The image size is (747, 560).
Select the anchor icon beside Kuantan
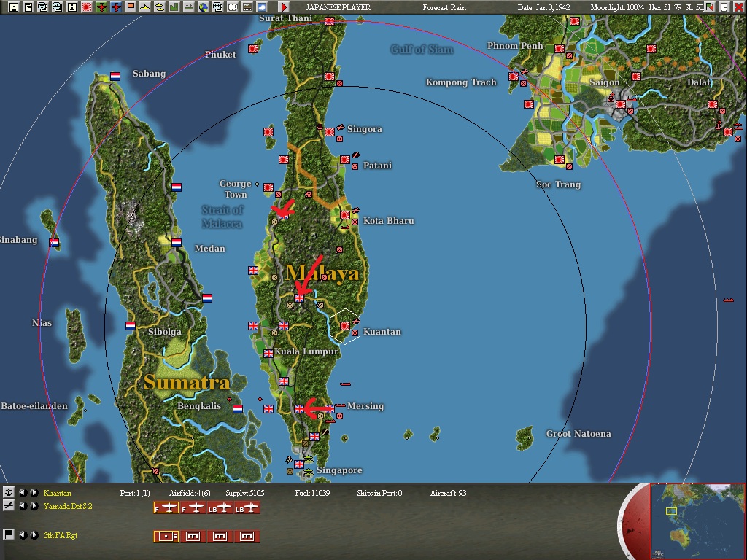(9, 494)
